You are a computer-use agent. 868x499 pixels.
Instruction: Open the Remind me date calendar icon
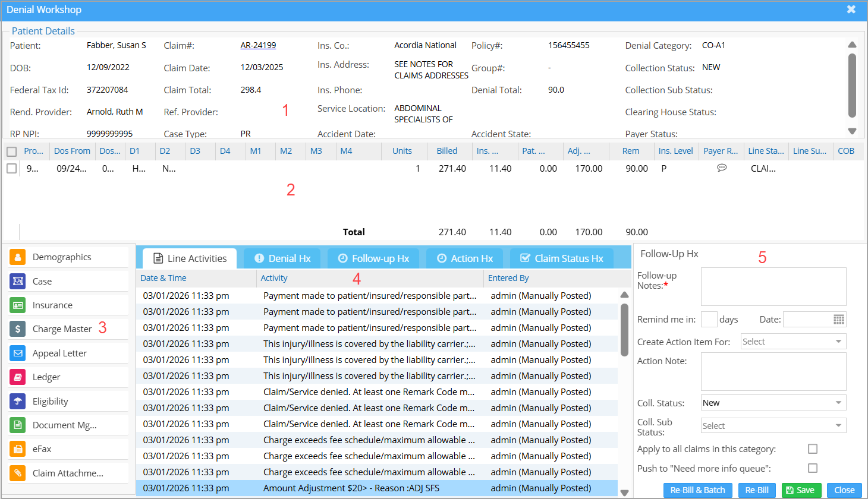tap(838, 320)
